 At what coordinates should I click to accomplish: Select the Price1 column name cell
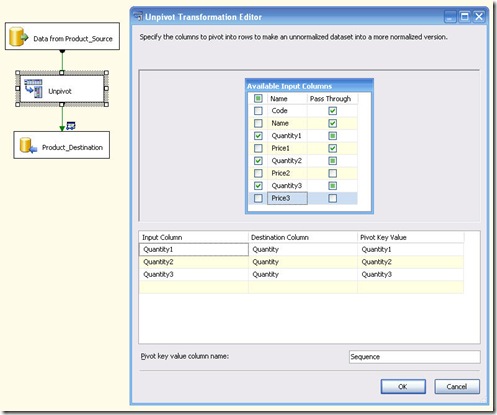[287, 148]
